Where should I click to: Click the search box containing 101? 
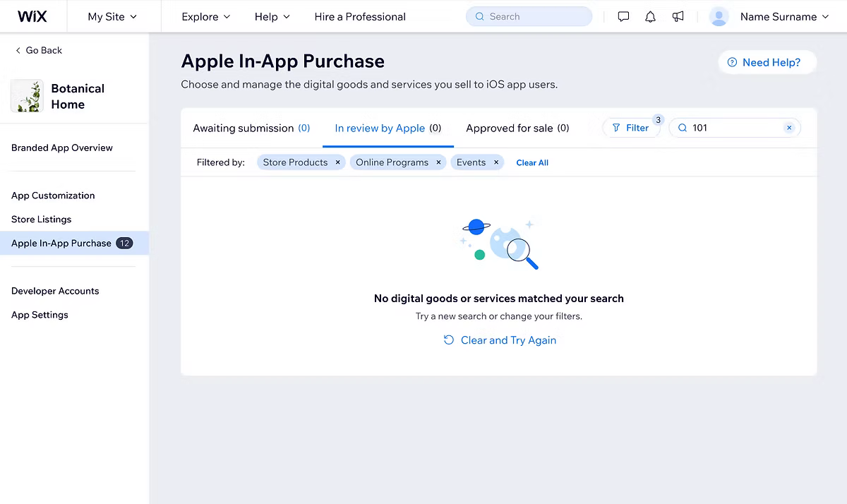coord(734,128)
